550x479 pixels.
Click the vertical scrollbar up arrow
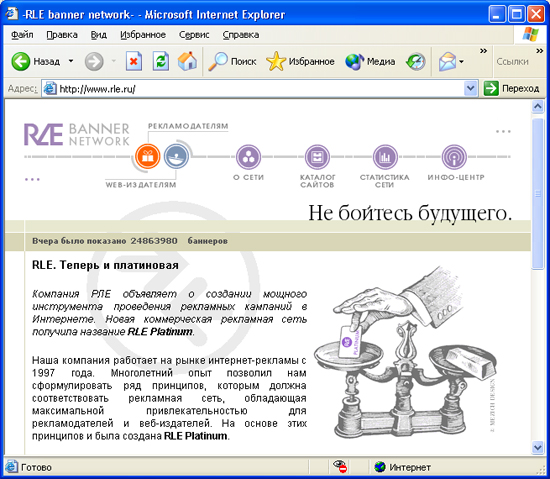(537, 106)
